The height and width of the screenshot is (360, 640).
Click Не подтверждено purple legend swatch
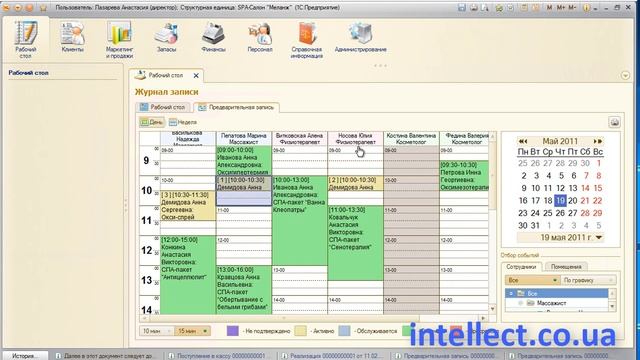[232, 331]
